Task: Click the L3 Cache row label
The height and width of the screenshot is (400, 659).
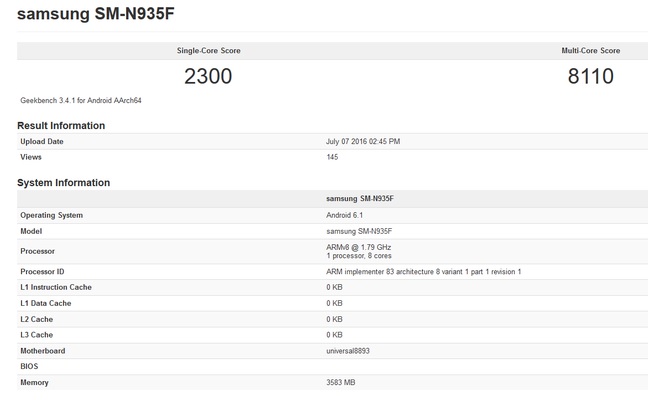Action: 37,335
